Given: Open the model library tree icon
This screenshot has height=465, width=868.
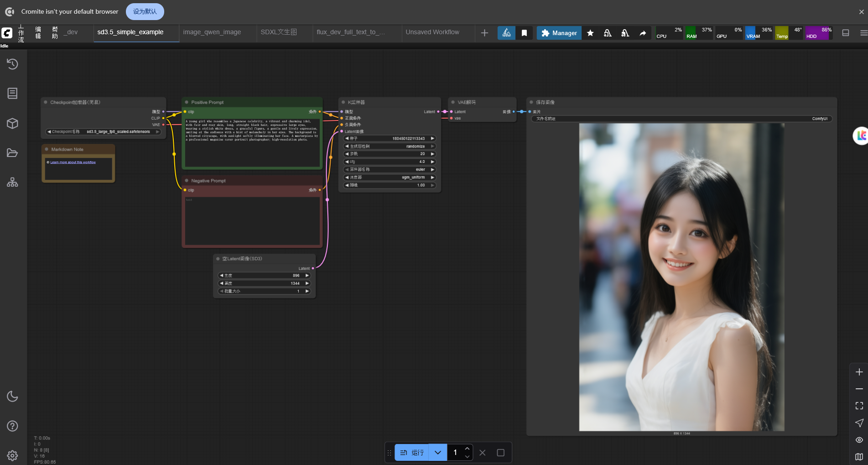Looking at the screenshot, I should click(12, 183).
